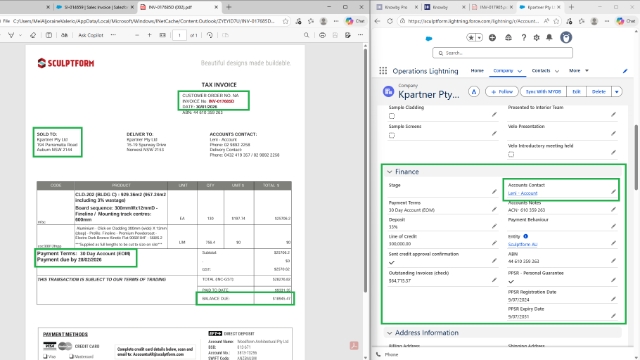
Task: Click the company hierarchy icon button
Action: [x=474, y=91]
